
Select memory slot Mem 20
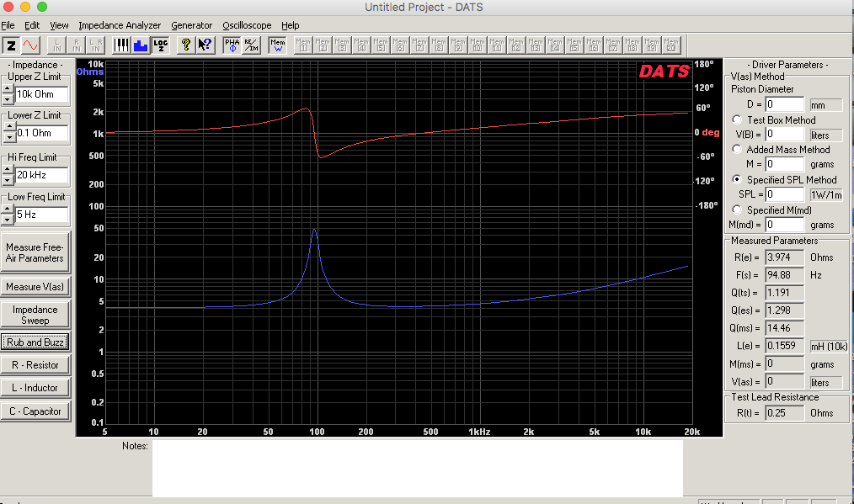click(x=671, y=45)
